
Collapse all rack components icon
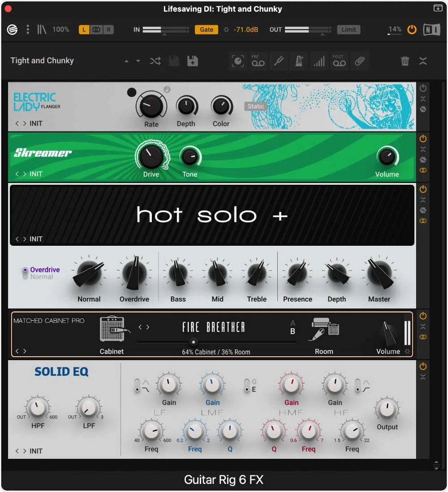pos(423,61)
